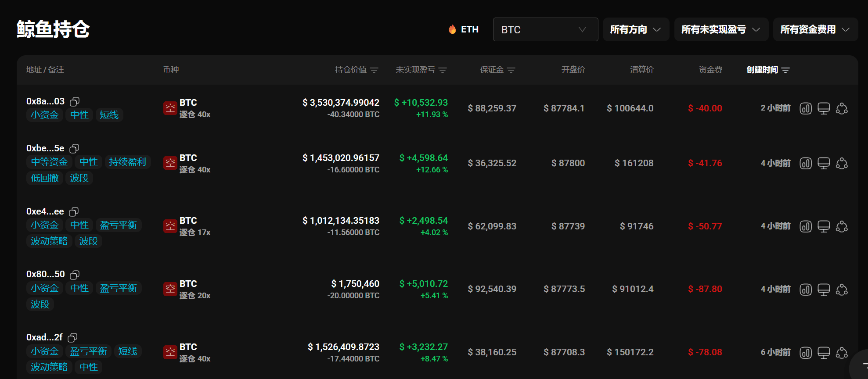The width and height of the screenshot is (868, 379).
Task: Open wallet address 0x80...50
Action: (45, 274)
